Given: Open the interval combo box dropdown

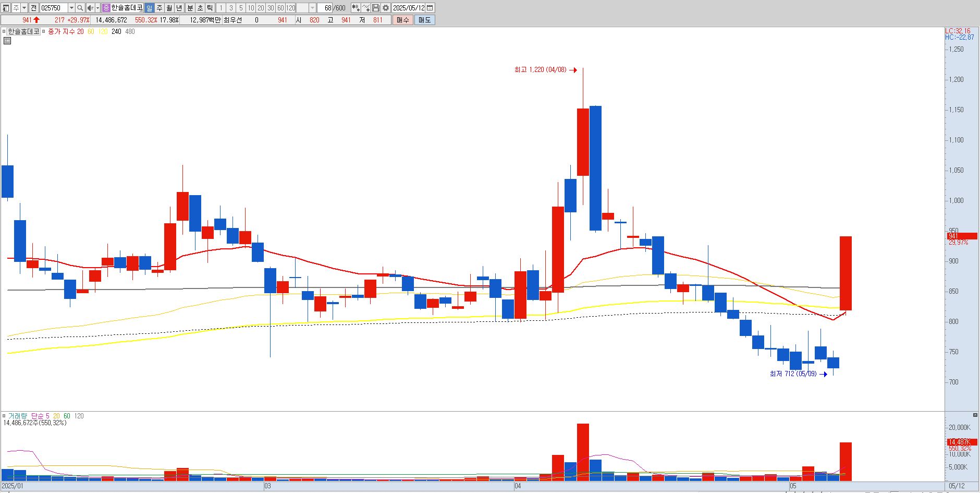Looking at the screenshot, I should pyautogui.click(x=312, y=8).
